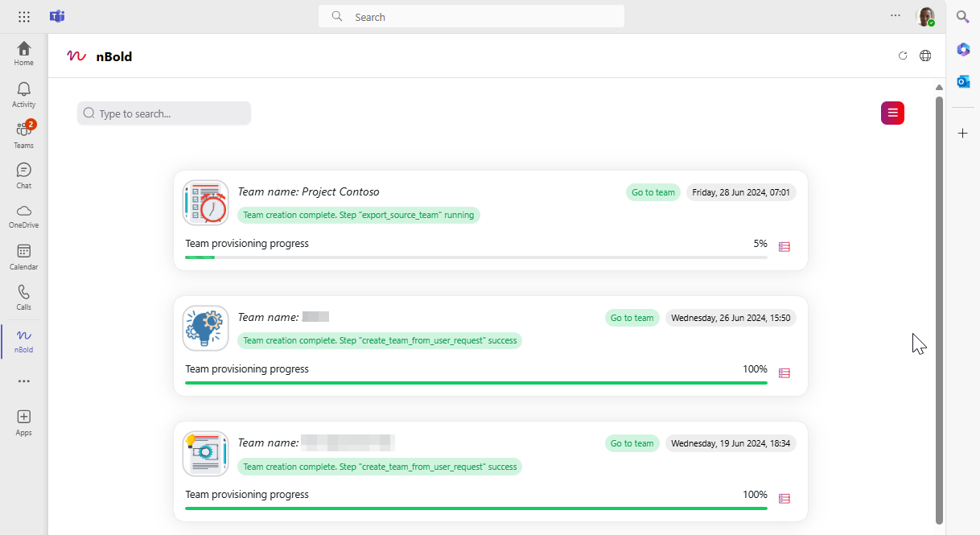Open the Calendar app in sidebar
The height and width of the screenshot is (535, 980).
point(24,256)
